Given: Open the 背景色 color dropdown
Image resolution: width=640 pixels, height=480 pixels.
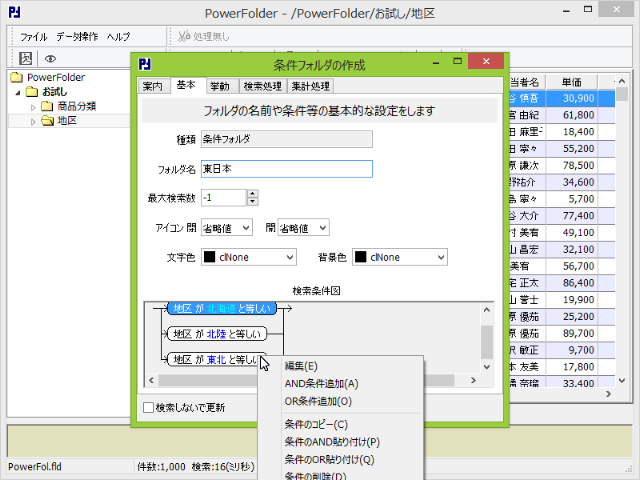Looking at the screenshot, I should click(x=400, y=257).
